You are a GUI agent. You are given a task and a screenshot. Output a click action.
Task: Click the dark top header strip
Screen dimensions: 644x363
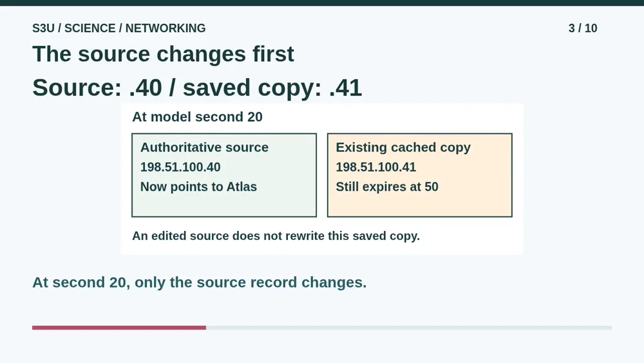tap(322, 3)
